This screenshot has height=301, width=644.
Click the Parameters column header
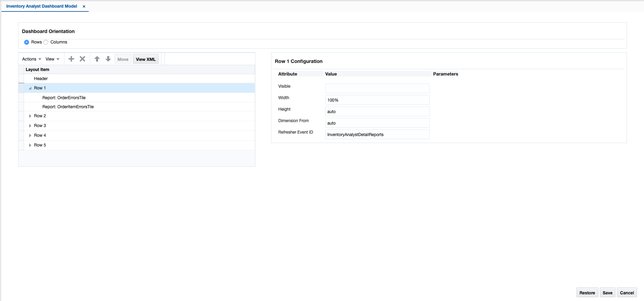[445, 74]
